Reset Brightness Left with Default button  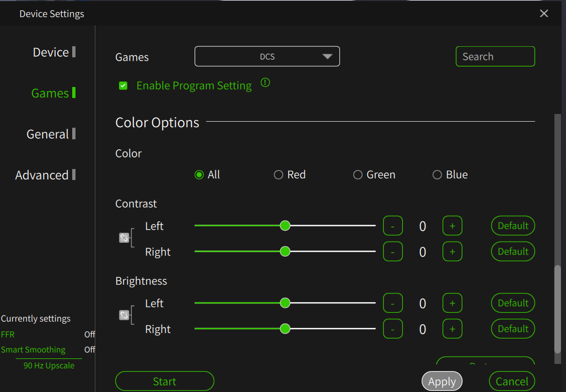513,303
